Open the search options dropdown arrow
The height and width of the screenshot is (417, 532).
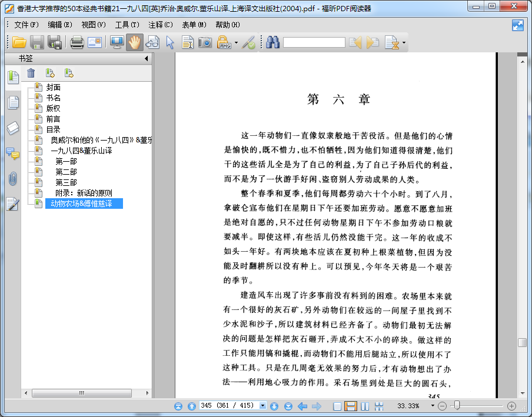[404, 43]
